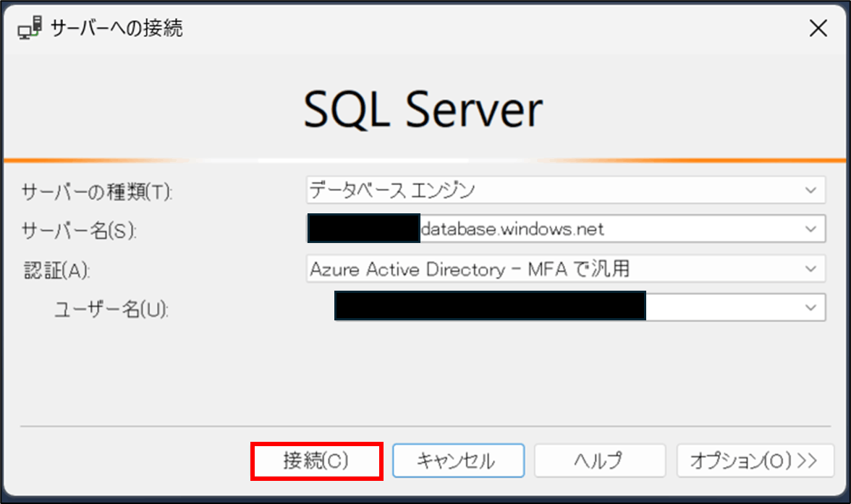Screen dimensions: 851x504
Task: Click the サーバーの種類(T) label
Action: pyautogui.click(x=97, y=192)
